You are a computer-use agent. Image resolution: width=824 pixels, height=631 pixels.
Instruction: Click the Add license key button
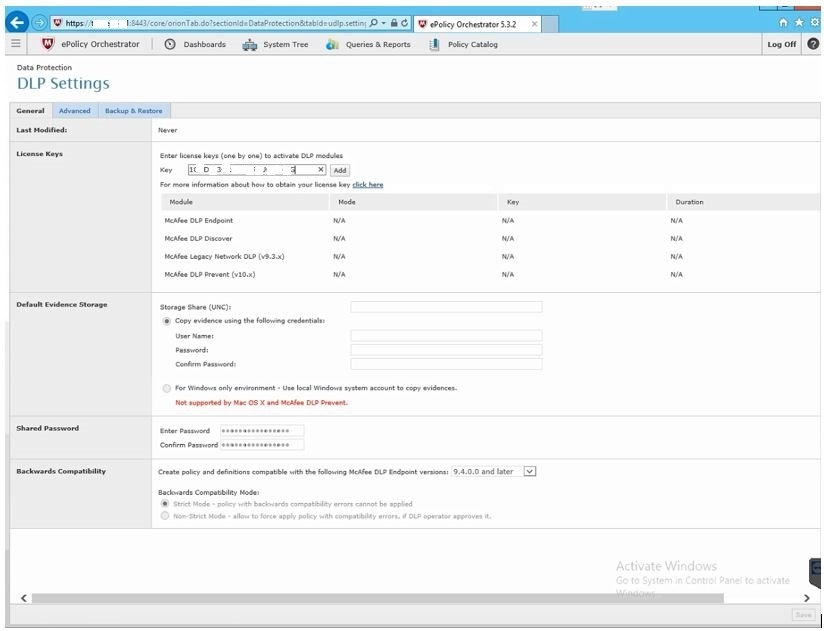(x=339, y=170)
